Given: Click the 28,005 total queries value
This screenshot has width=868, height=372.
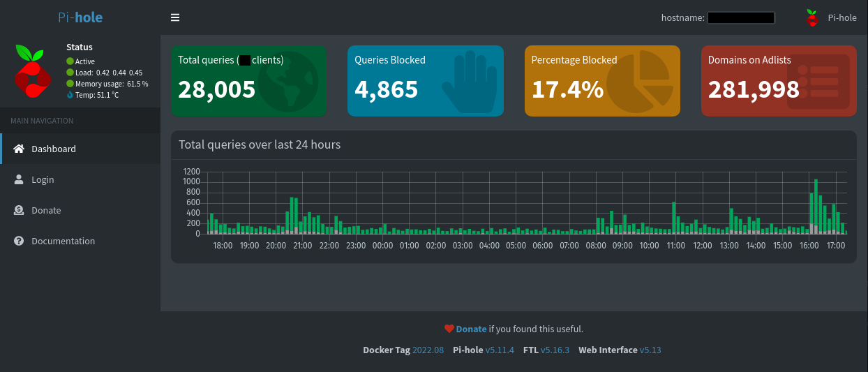Looking at the screenshot, I should [217, 89].
